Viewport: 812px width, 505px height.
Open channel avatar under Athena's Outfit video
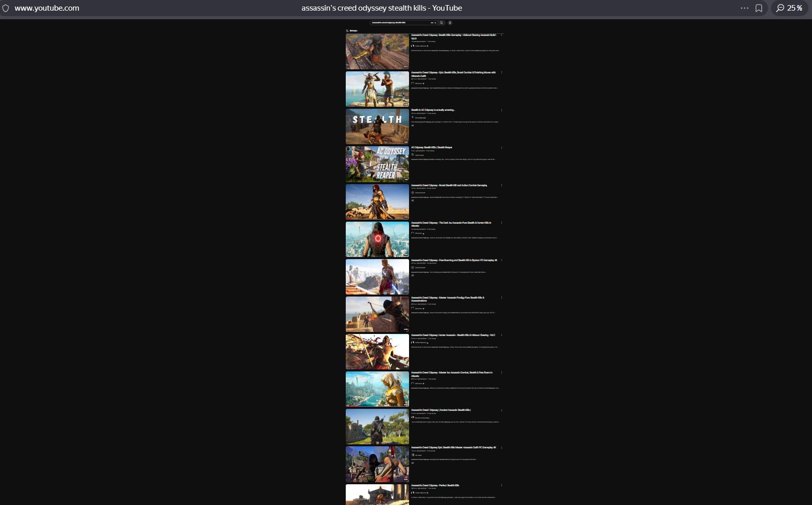(x=413, y=83)
